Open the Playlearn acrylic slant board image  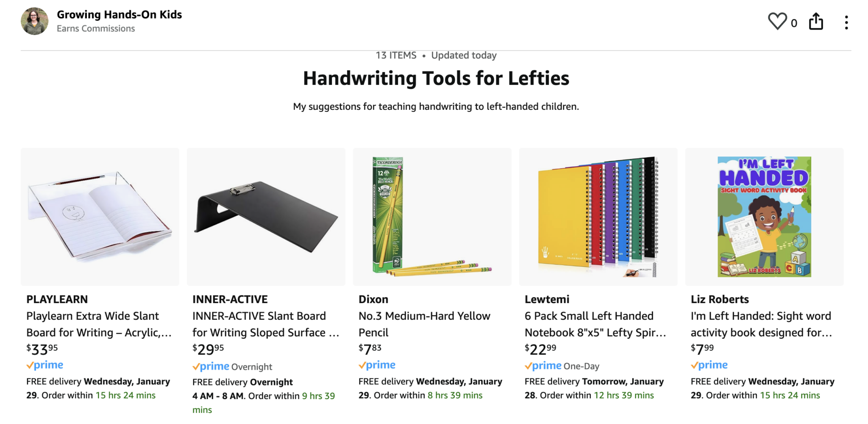pyautogui.click(x=100, y=217)
